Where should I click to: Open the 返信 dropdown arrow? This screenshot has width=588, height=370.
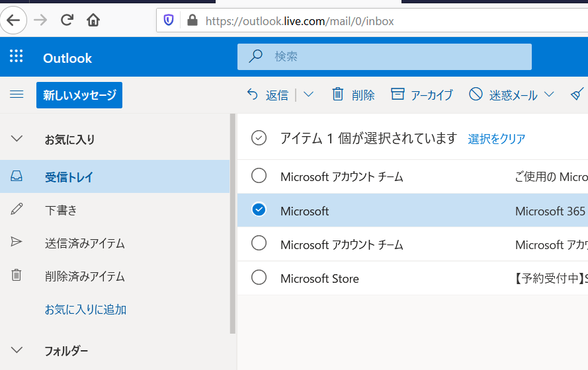(308, 94)
